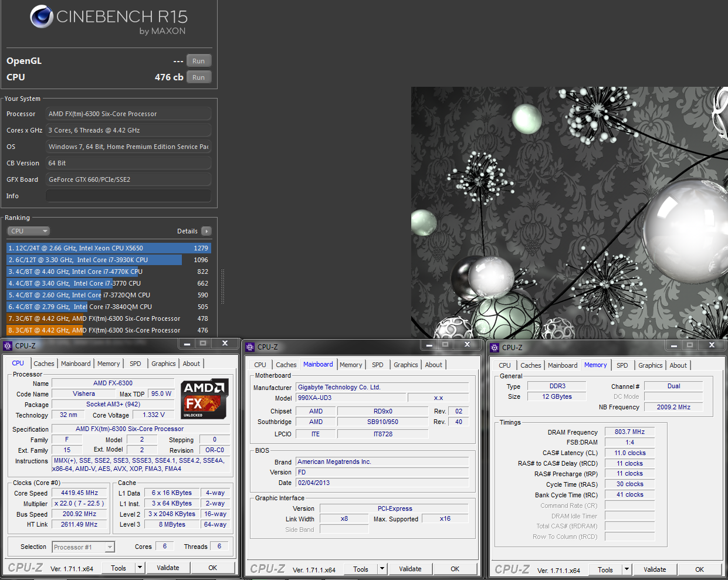Image resolution: width=728 pixels, height=580 pixels.
Task: Click CPU-Z icon in Mainboard window title bar
Action: [x=250, y=347]
